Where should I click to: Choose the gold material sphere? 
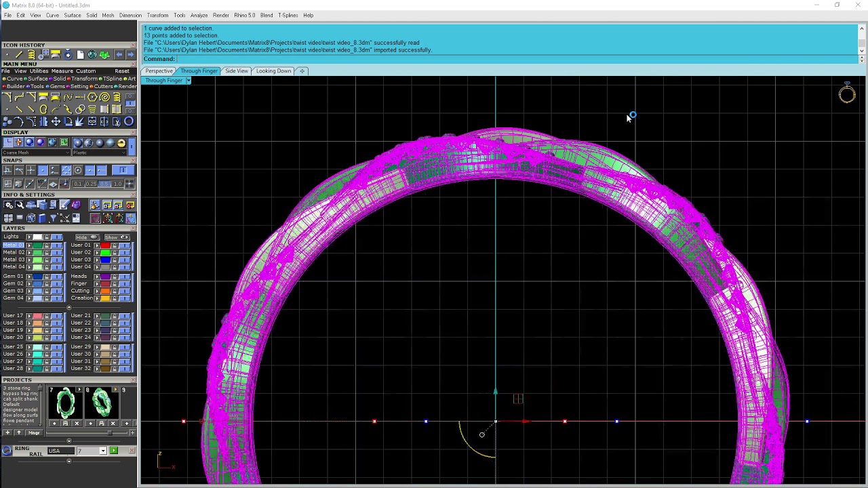point(121,142)
